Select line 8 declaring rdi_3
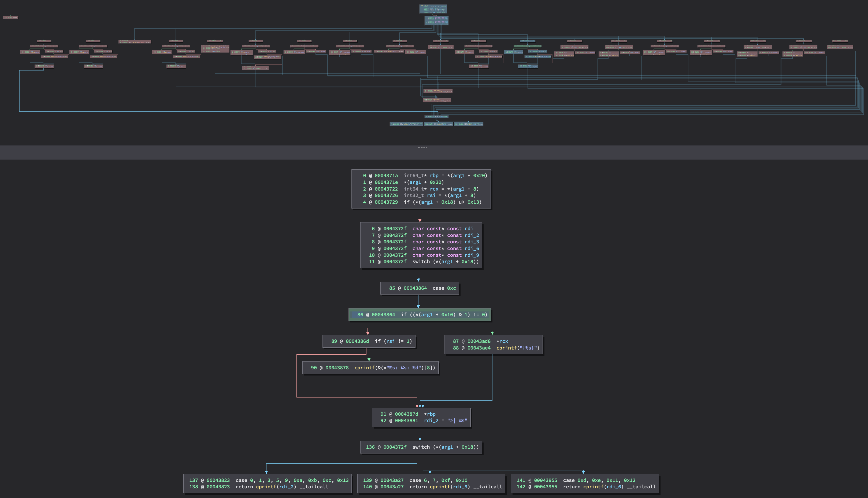 pos(425,242)
